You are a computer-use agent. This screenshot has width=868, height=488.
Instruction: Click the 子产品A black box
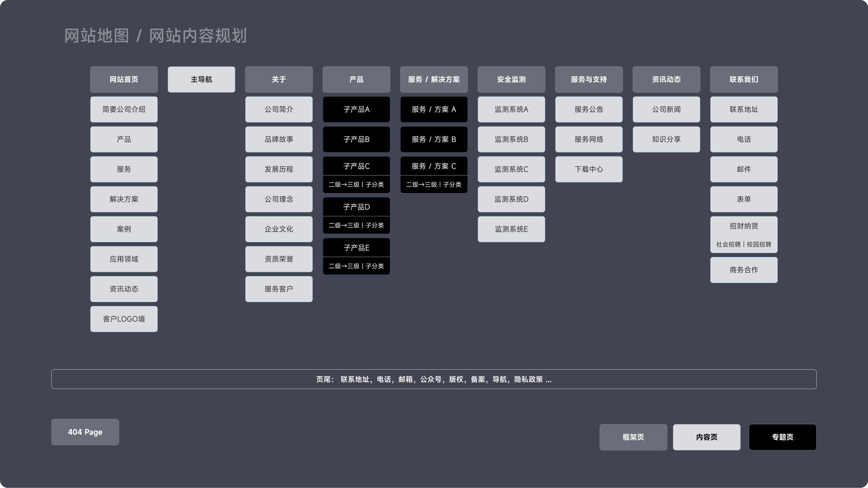[x=356, y=109]
